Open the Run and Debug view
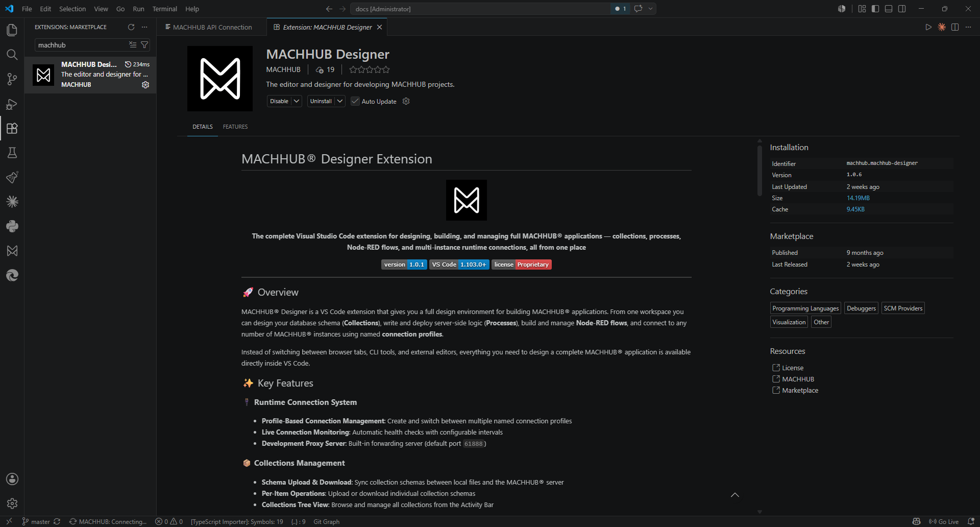 coord(12,104)
